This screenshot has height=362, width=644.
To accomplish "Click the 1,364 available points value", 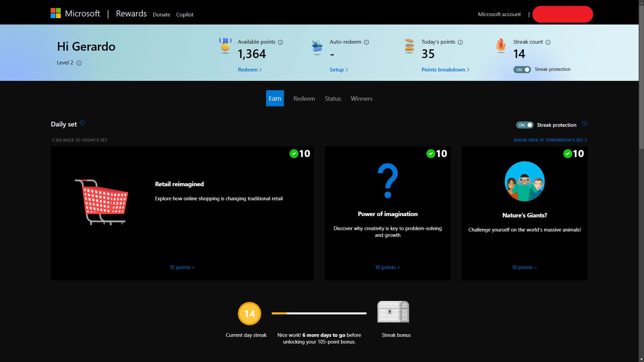I will (x=252, y=54).
